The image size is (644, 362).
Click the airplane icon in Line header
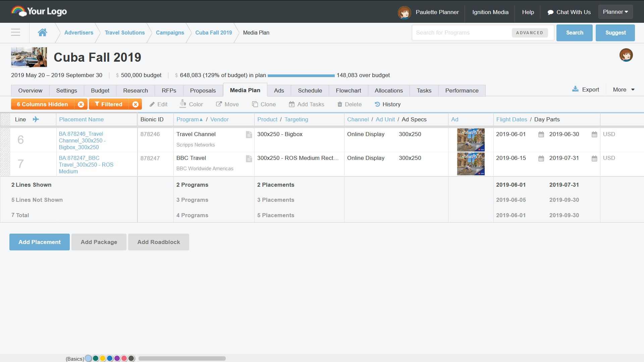click(x=36, y=119)
